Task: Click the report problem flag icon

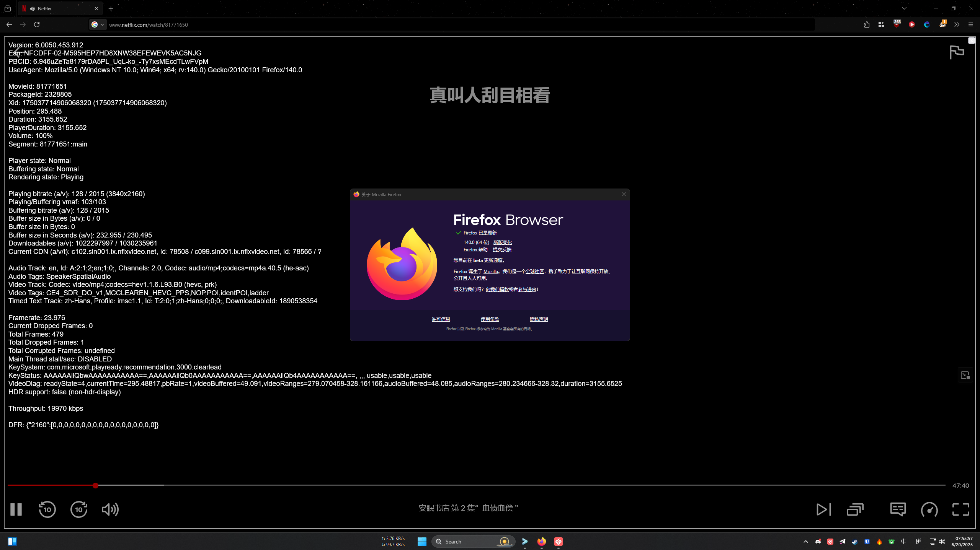Action: click(x=957, y=52)
